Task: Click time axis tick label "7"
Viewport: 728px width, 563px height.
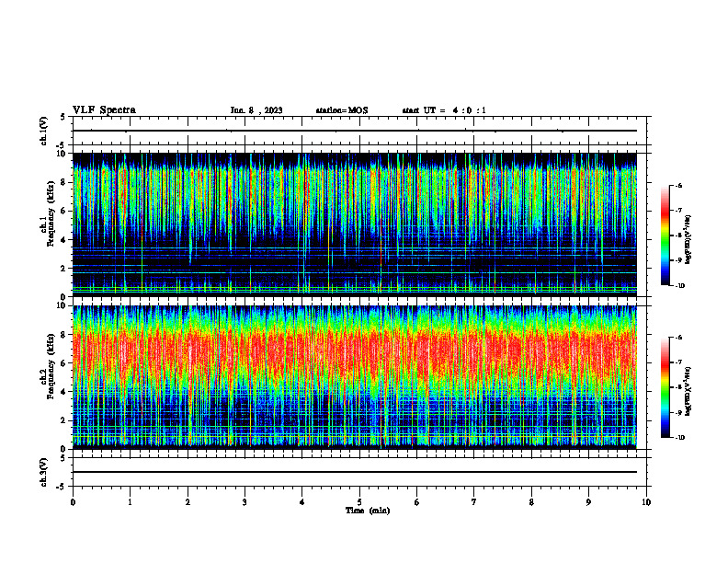Action: click(474, 502)
